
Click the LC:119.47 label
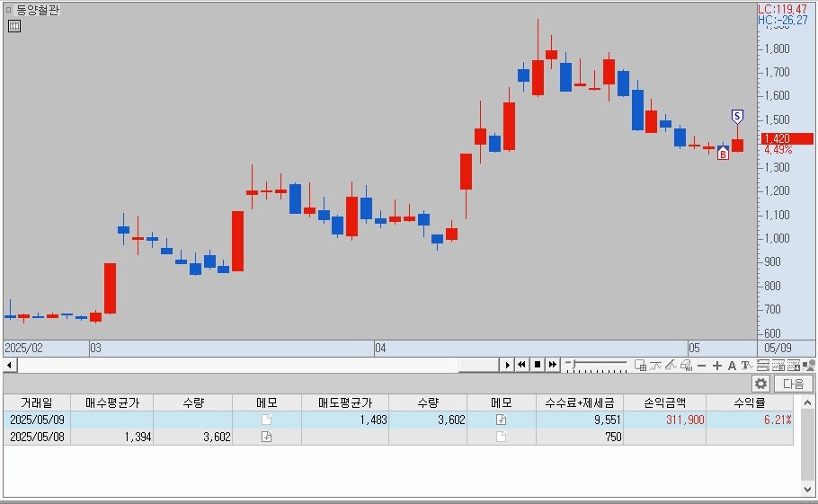click(783, 9)
